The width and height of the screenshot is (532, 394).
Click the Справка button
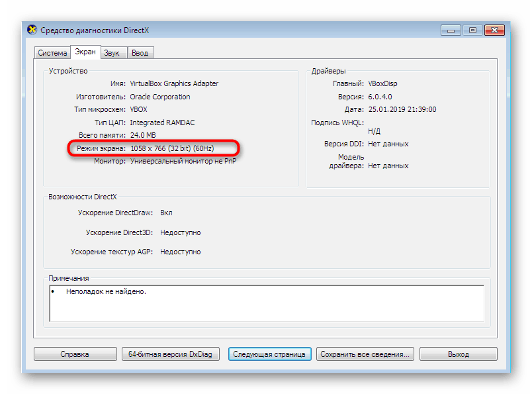pyautogui.click(x=75, y=354)
